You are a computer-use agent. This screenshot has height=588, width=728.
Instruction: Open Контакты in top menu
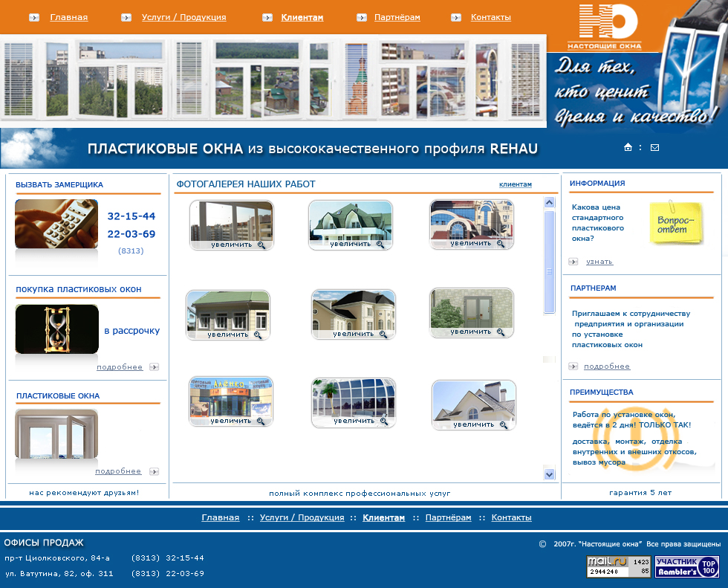(x=491, y=18)
